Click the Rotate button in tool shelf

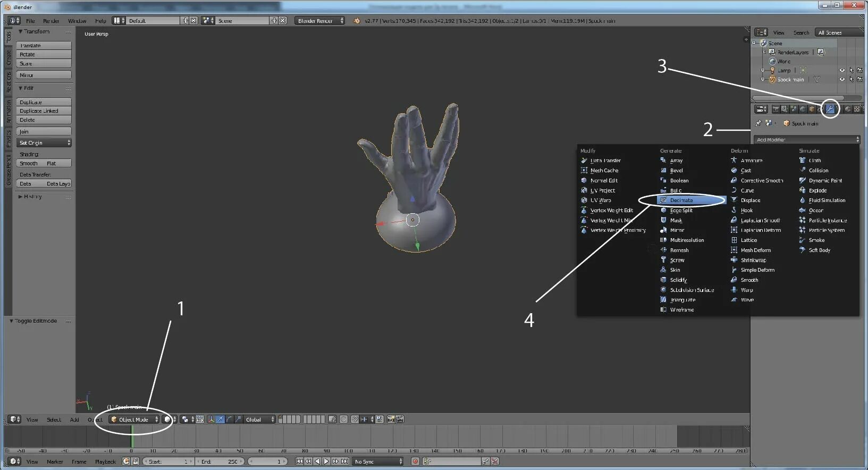[x=44, y=54]
